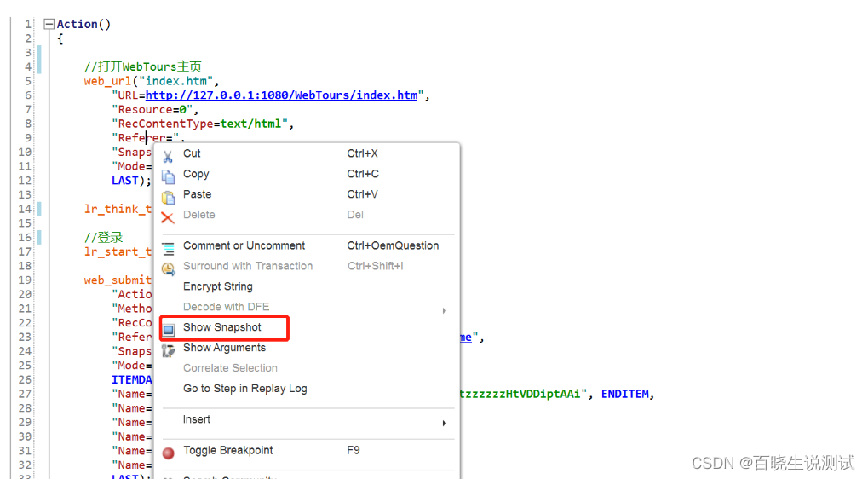Click the "Referer=" text on line 9

tap(145, 138)
